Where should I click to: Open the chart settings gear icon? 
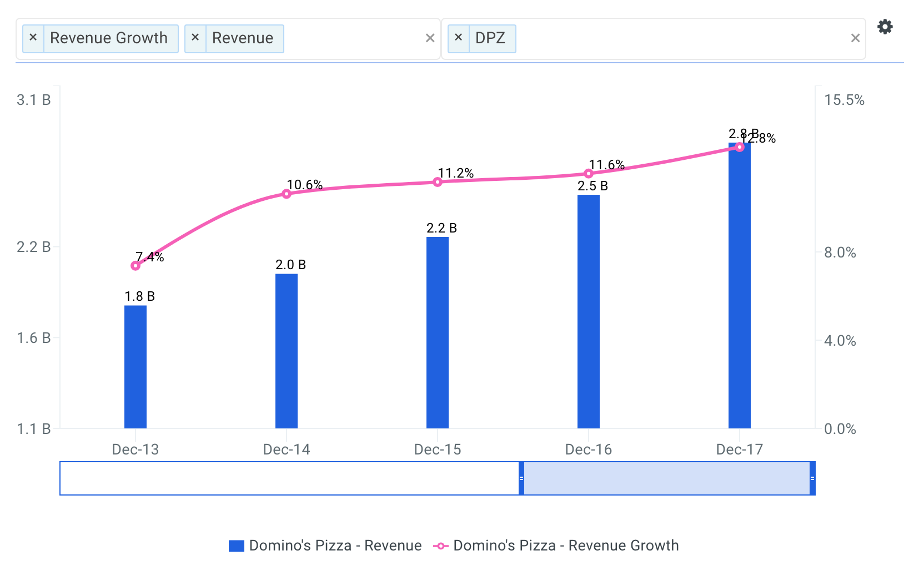coord(886,26)
